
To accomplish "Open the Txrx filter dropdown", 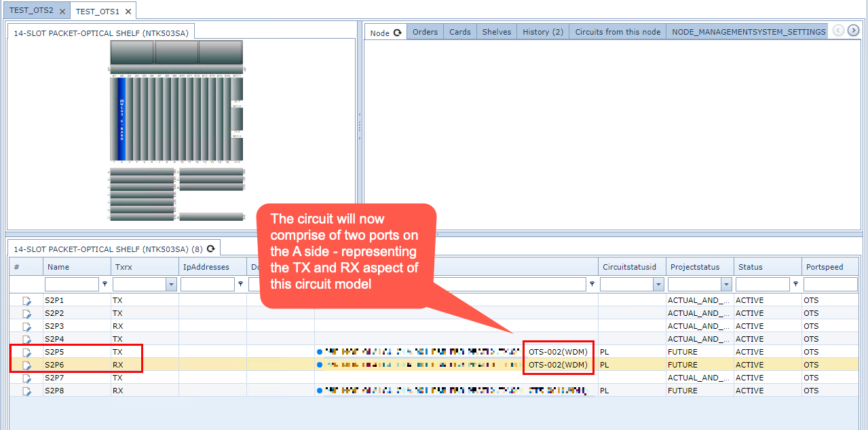I will pos(172,285).
